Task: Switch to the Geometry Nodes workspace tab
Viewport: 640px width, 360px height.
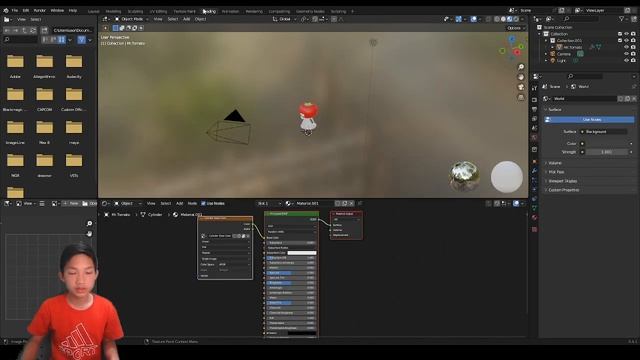Action: (x=310, y=11)
